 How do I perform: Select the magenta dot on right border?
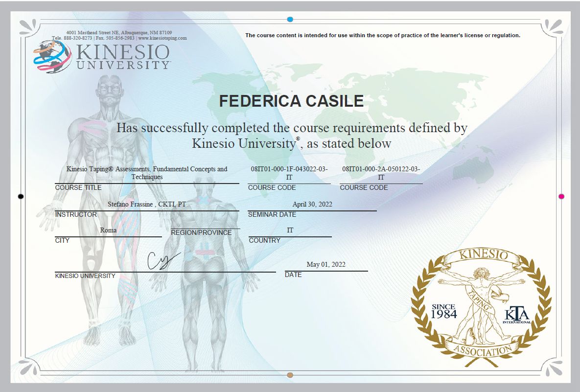[x=561, y=196]
